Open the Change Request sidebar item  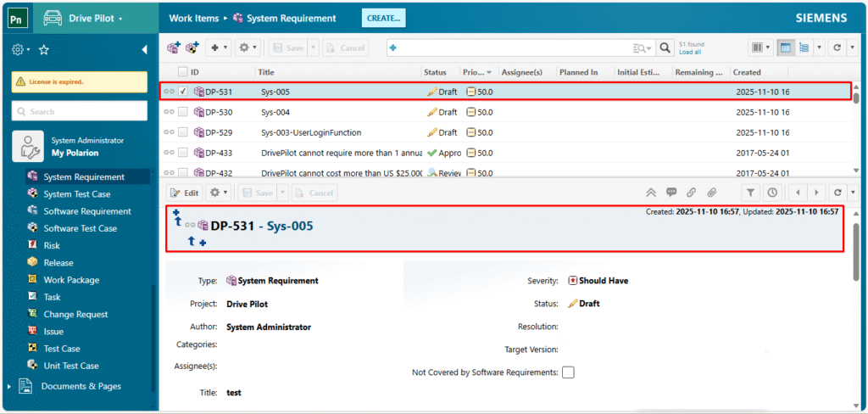pos(75,314)
